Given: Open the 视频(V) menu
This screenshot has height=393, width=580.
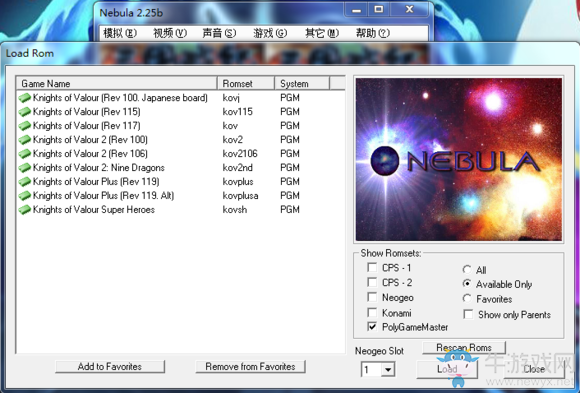Looking at the screenshot, I should [170, 33].
